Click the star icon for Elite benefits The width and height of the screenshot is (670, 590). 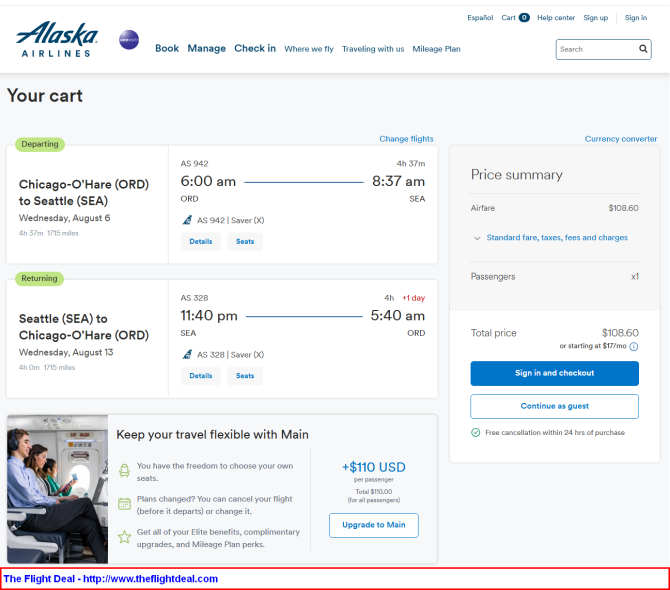(124, 537)
